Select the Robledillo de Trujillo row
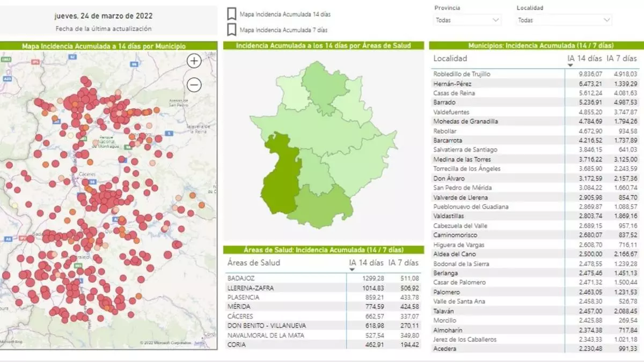The width and height of the screenshot is (644, 362). (462, 74)
